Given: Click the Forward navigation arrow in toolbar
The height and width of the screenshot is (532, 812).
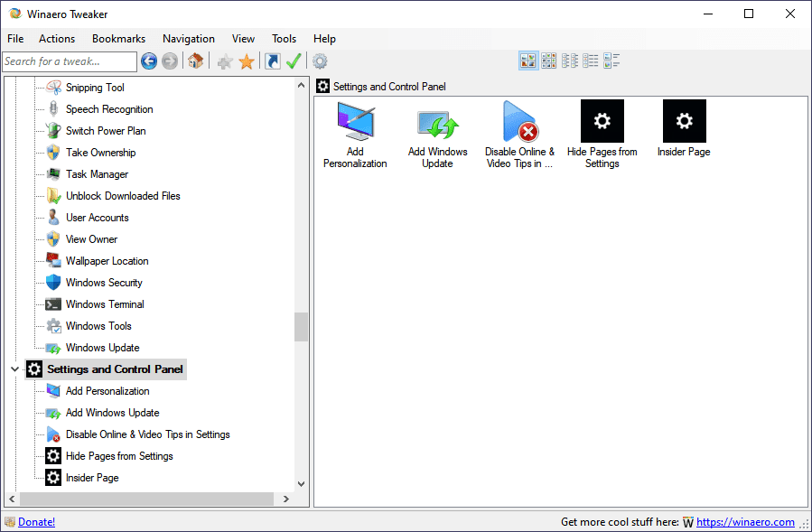Looking at the screenshot, I should (x=169, y=61).
